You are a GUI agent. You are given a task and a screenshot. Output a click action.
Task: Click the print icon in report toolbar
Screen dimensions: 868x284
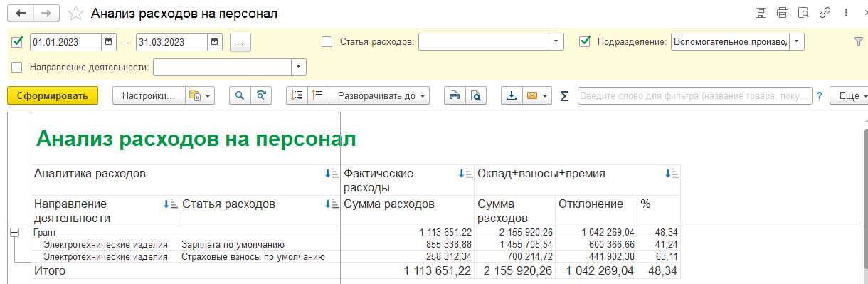455,95
